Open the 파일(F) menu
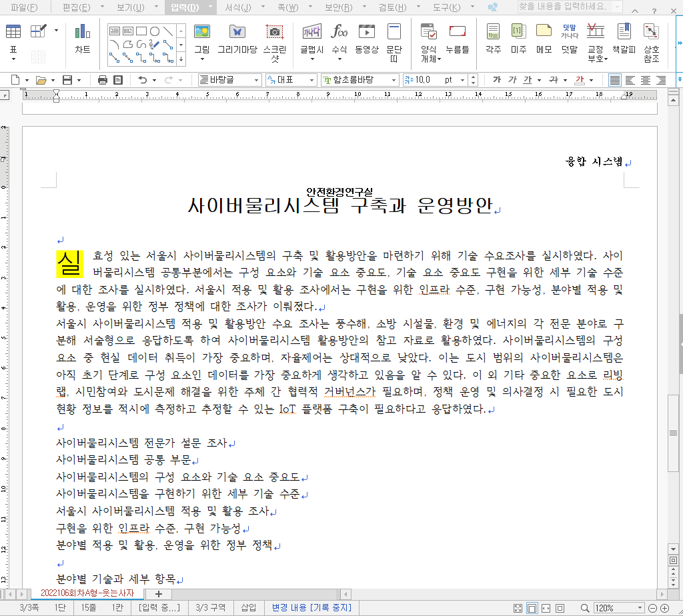The image size is (683, 616). (x=25, y=7)
